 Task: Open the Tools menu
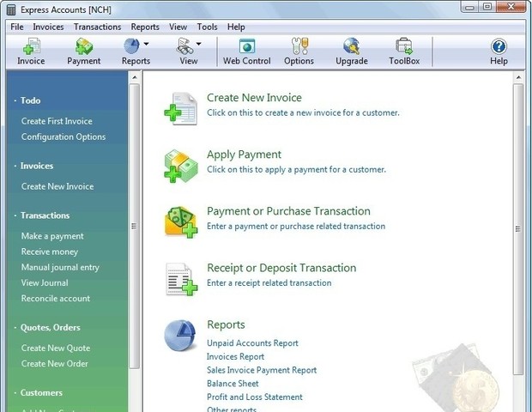tap(208, 27)
